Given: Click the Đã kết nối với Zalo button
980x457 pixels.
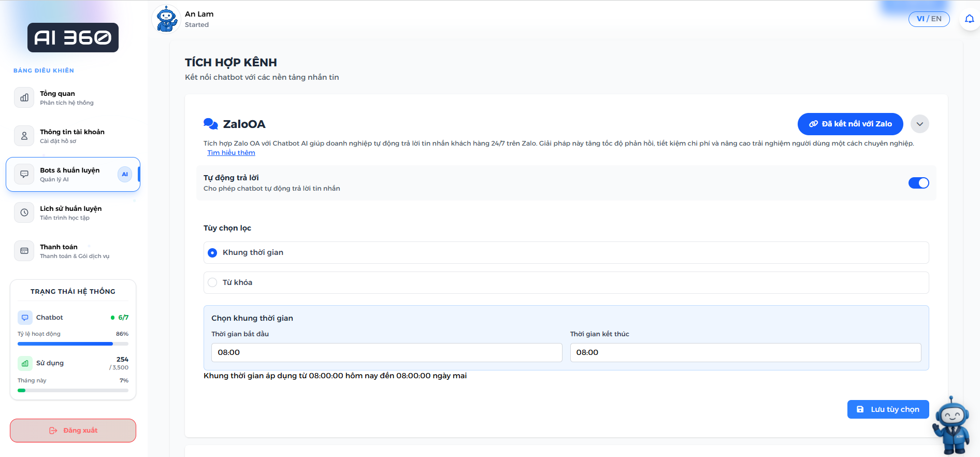Looking at the screenshot, I should coord(850,124).
